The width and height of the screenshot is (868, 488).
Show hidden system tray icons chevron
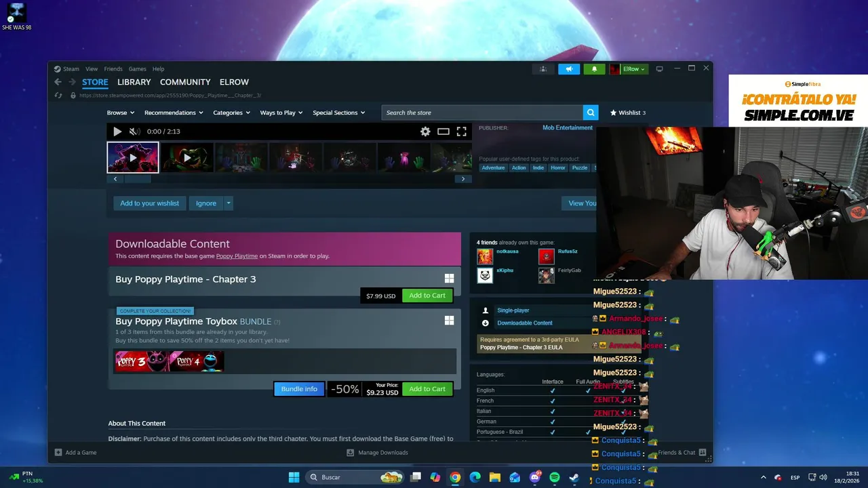point(763,477)
